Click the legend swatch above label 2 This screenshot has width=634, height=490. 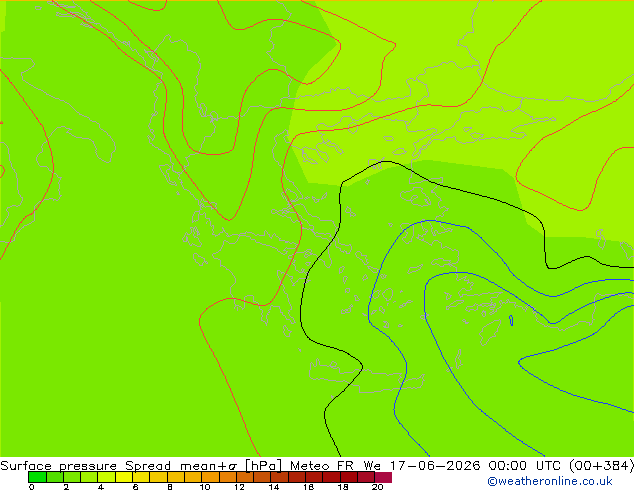[x=72, y=477]
